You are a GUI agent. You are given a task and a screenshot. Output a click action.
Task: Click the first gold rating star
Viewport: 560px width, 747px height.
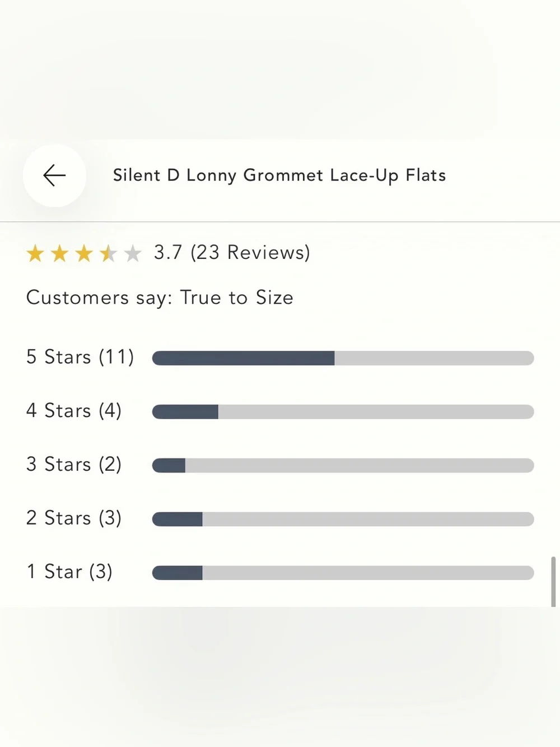pos(35,253)
